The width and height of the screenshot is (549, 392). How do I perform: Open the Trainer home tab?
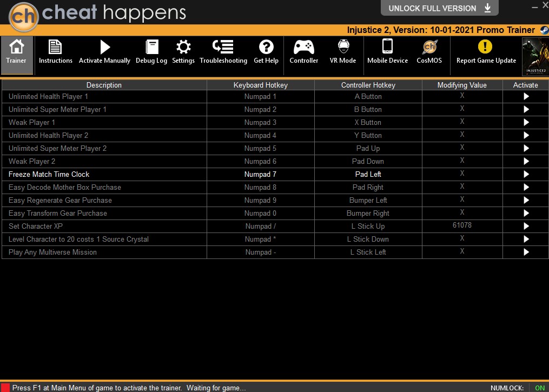tap(16, 55)
